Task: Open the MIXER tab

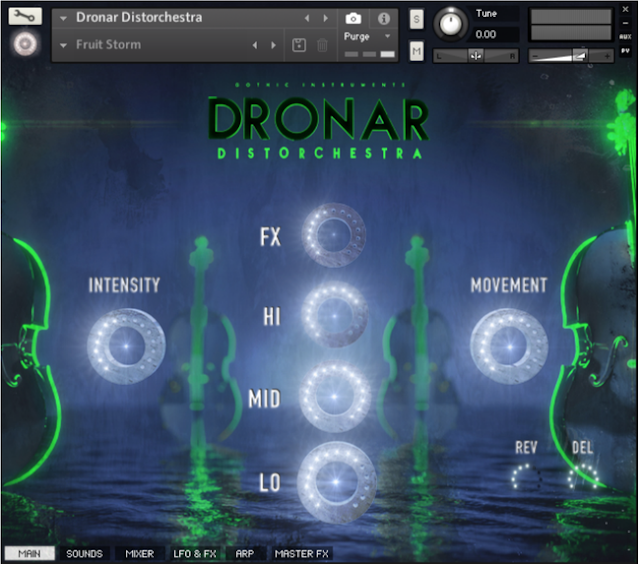Action: 140,553
